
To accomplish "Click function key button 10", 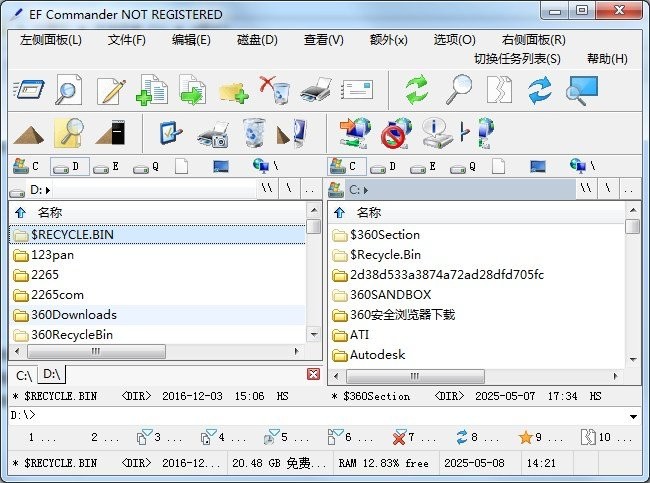I will click(x=605, y=437).
